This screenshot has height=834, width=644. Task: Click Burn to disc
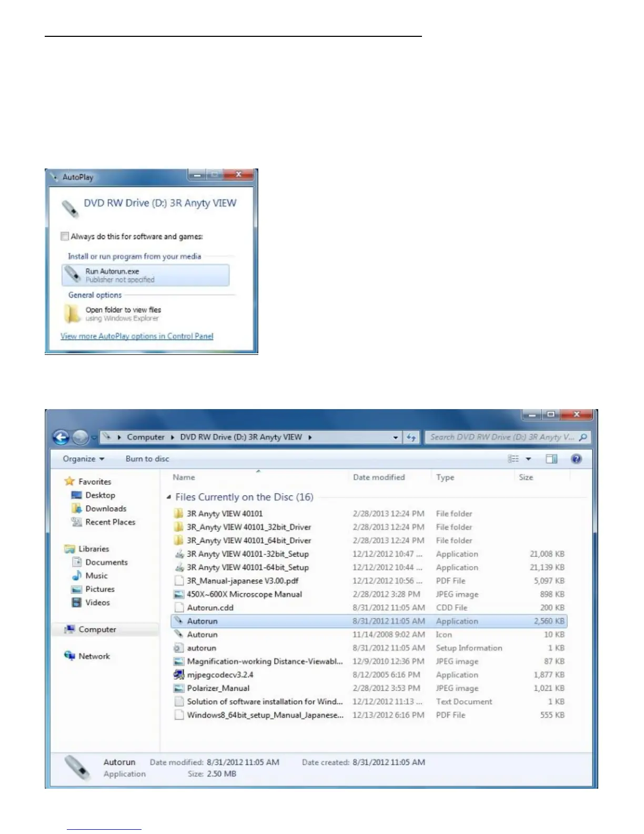click(x=147, y=459)
